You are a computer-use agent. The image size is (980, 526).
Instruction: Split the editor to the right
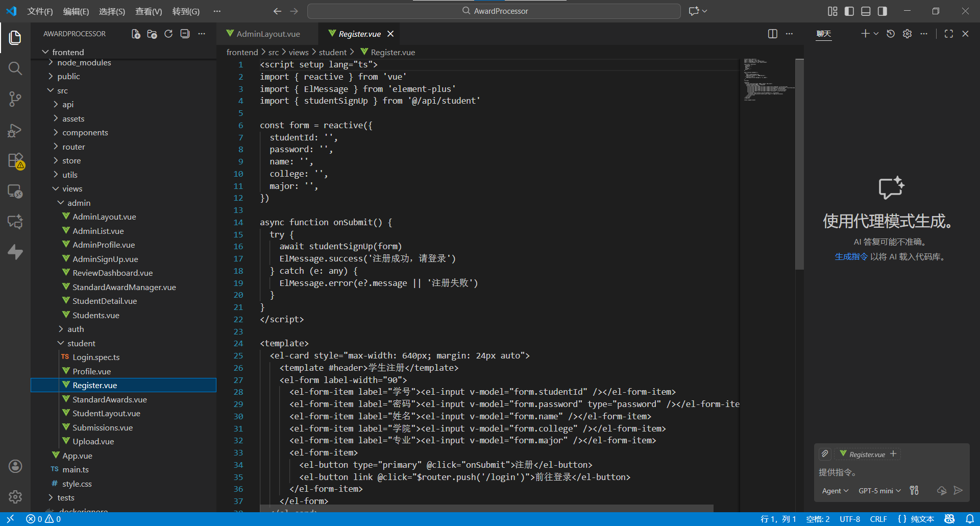pyautogui.click(x=773, y=34)
